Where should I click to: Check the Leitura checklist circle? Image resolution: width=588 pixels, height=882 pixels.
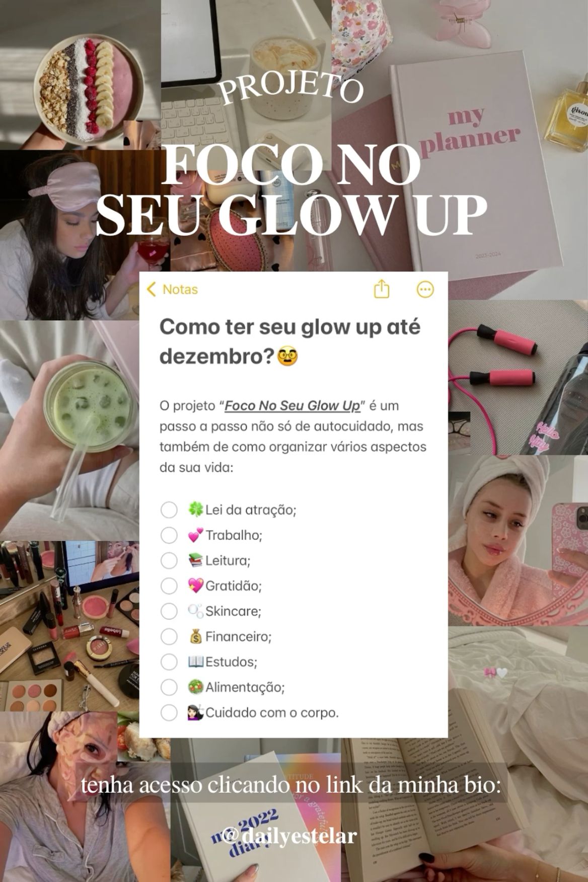(x=169, y=560)
